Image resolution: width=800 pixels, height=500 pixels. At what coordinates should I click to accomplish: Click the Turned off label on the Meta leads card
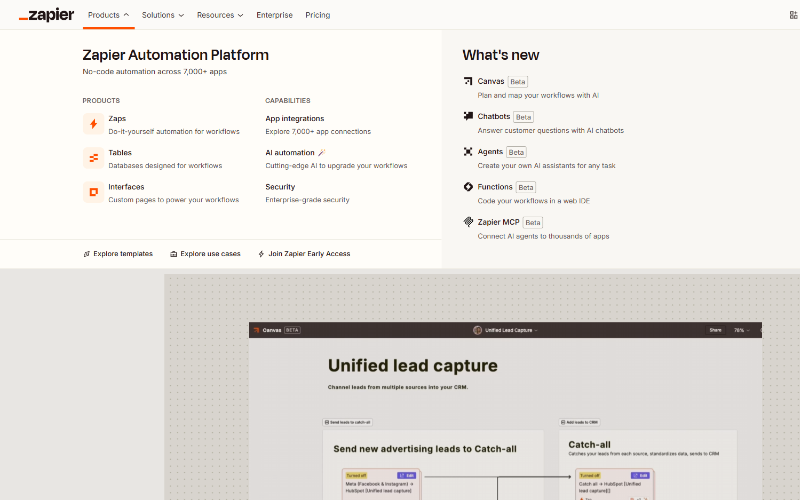pyautogui.click(x=356, y=476)
